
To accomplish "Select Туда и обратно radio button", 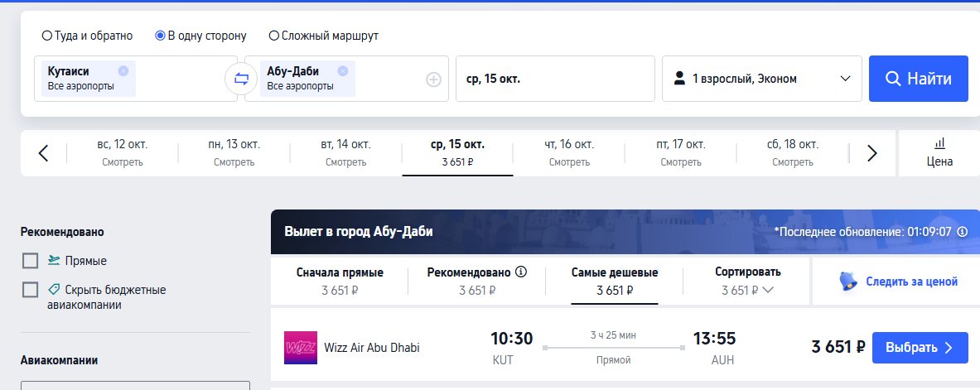I will (x=47, y=36).
